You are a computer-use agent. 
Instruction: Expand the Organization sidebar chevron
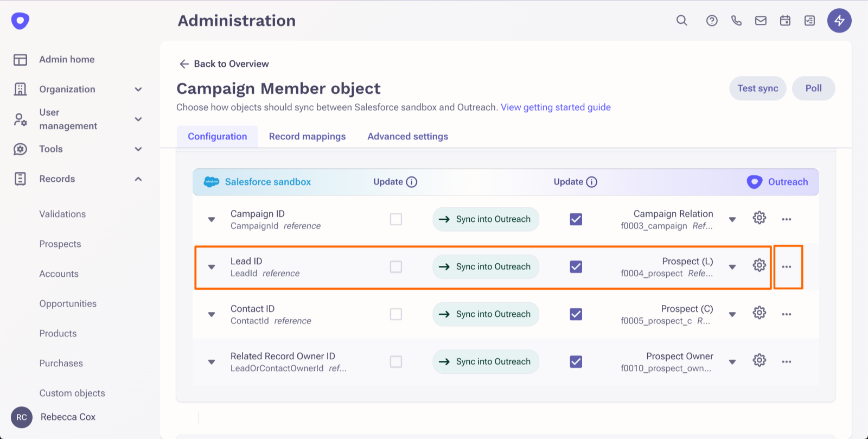pyautogui.click(x=138, y=90)
